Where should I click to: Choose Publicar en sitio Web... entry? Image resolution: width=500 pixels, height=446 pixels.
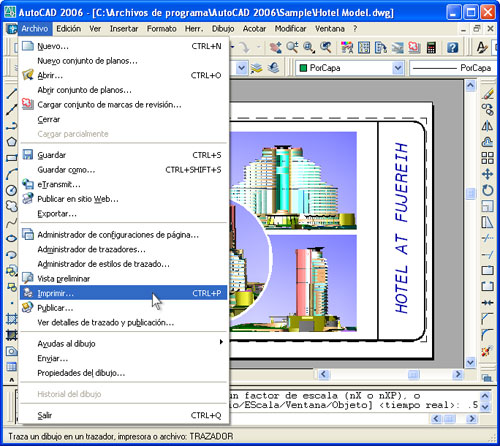(x=123, y=199)
